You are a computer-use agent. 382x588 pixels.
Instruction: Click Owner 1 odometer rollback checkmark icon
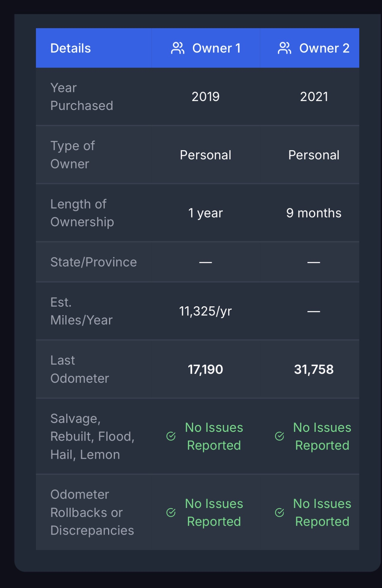(x=171, y=512)
